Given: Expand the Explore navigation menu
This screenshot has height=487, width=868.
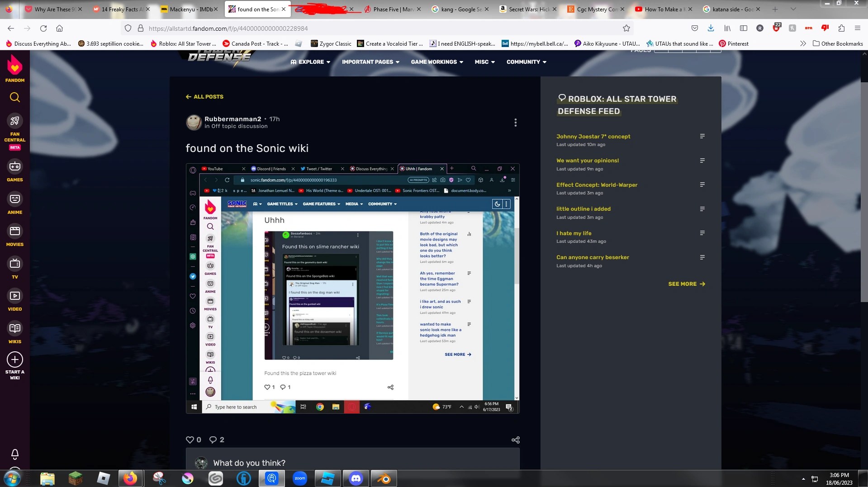Looking at the screenshot, I should [310, 62].
